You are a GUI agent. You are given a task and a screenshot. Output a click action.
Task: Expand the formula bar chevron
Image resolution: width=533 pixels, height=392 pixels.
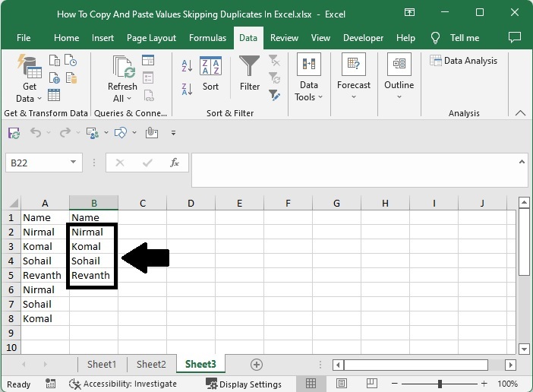click(522, 162)
